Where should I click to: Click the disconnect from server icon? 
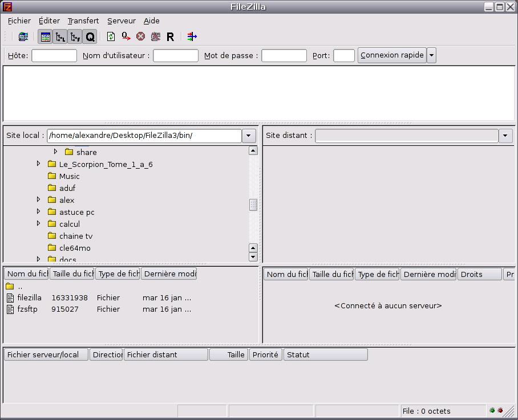point(156,36)
